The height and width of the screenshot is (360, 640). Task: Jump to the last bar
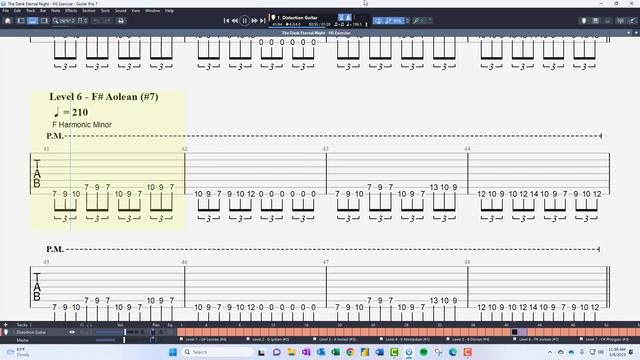[x=262, y=20]
